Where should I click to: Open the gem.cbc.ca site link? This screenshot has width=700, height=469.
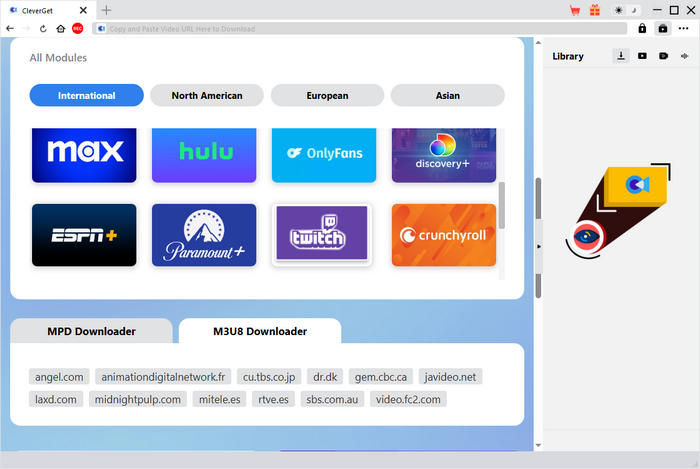click(381, 377)
